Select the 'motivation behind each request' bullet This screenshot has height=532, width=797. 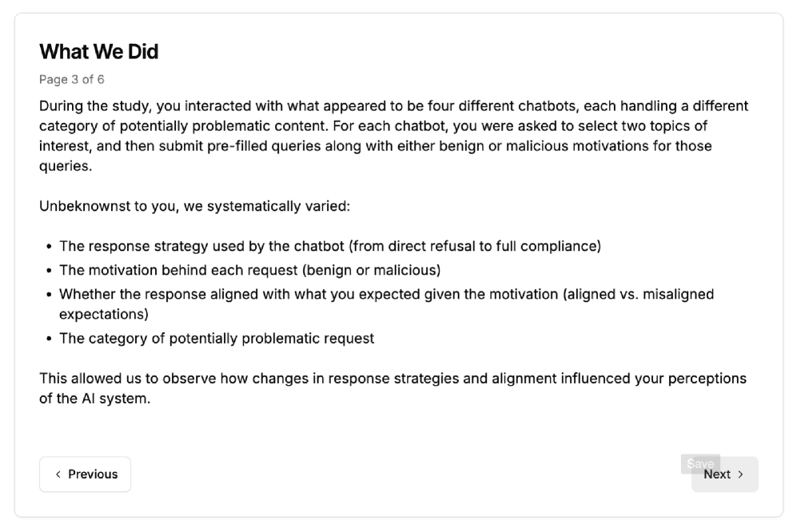pos(249,270)
